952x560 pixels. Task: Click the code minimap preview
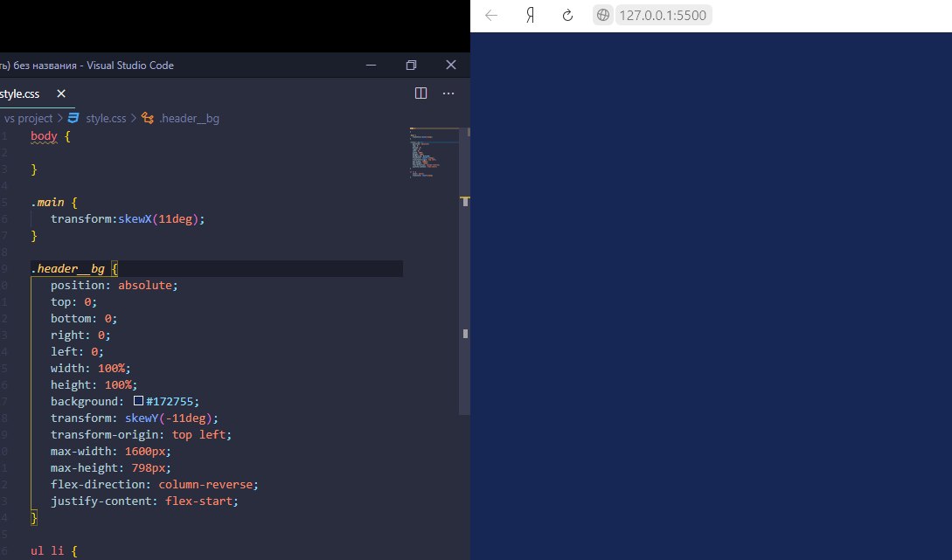click(434, 153)
